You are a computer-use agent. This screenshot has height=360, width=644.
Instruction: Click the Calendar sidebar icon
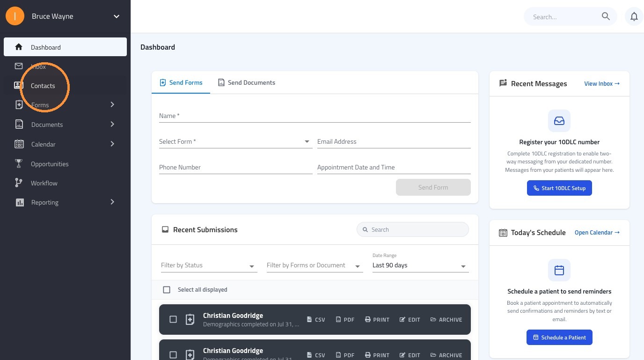tap(19, 144)
